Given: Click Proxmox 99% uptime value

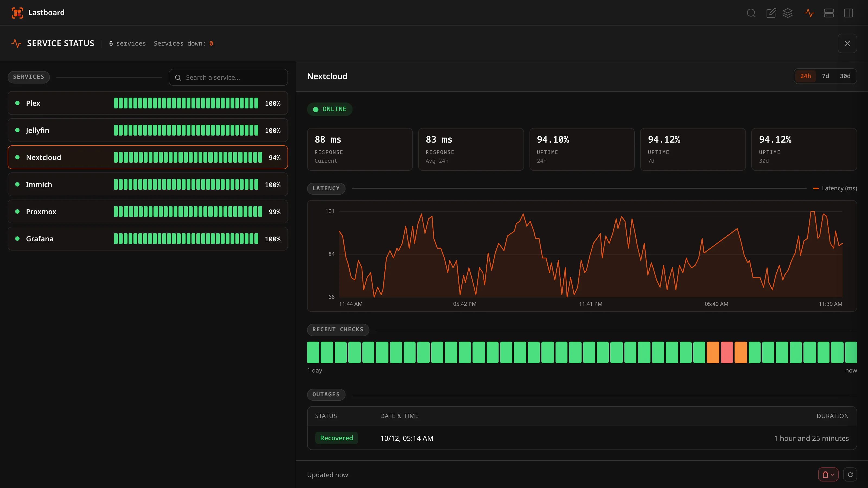Looking at the screenshot, I should (275, 212).
